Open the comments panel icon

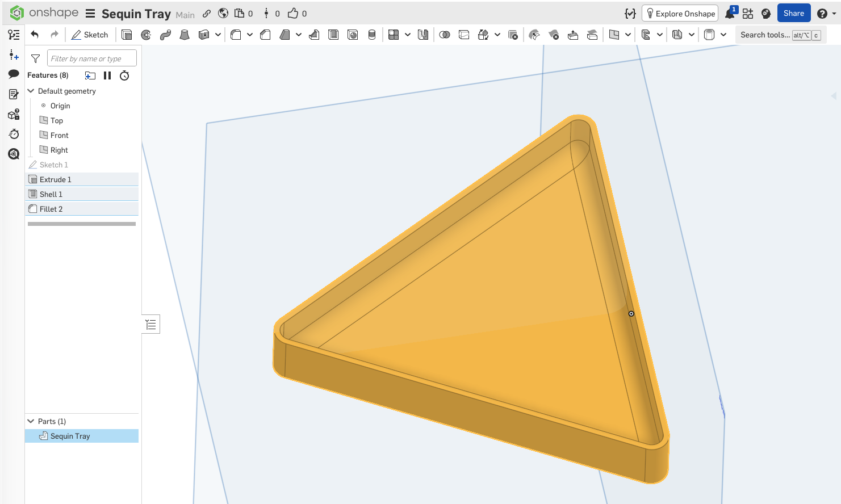[14, 74]
